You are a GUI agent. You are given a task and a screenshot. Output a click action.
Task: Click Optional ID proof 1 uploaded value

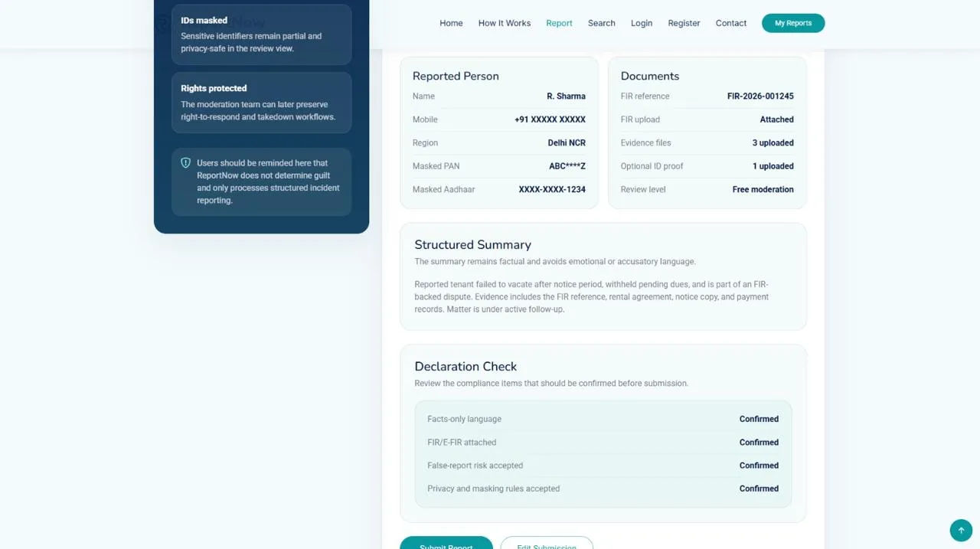pos(773,166)
